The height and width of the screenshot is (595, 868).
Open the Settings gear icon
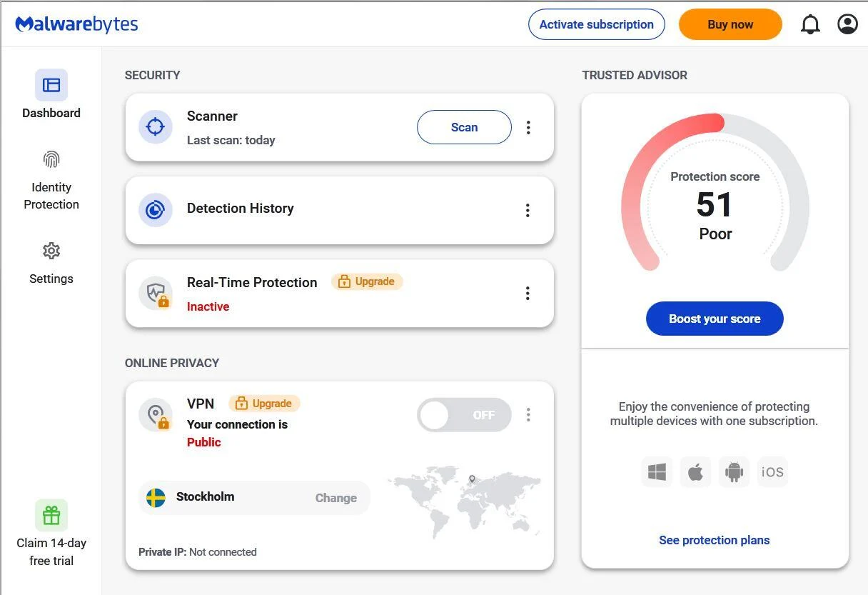pos(51,251)
